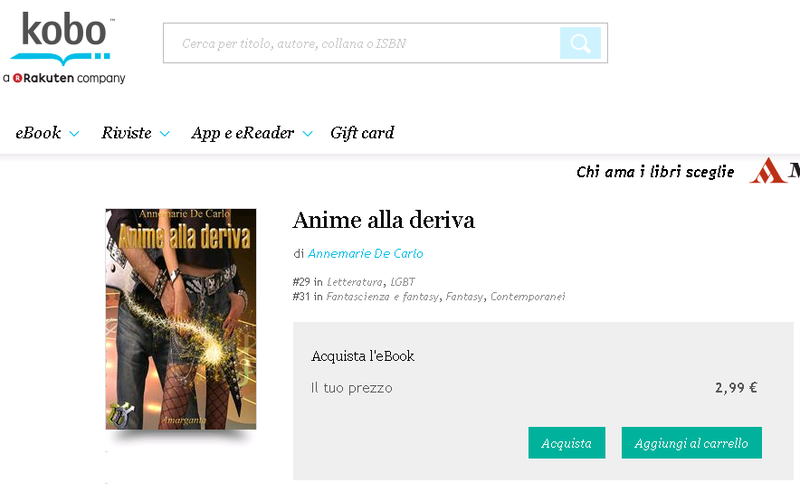800x492 pixels.
Task: Expand the App e eReader chevron
Action: coord(307,134)
